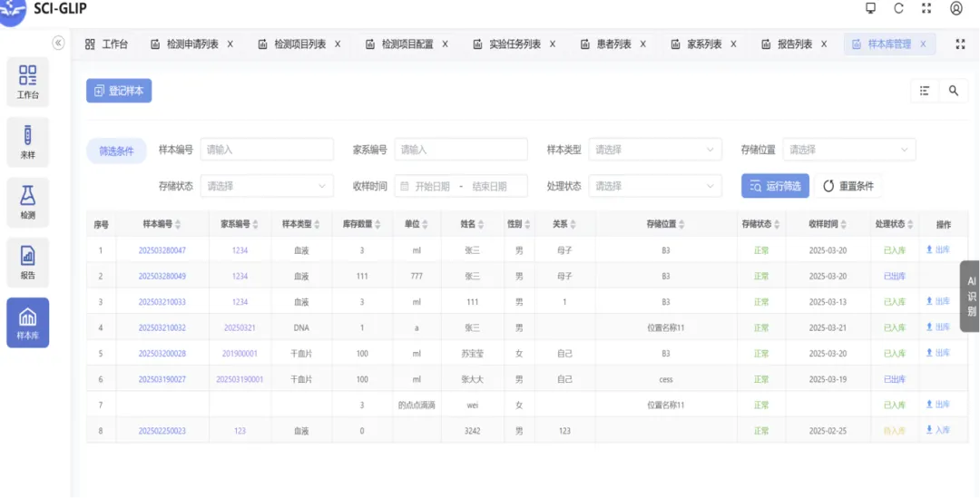Image resolution: width=980 pixels, height=498 pixels.
Task: Click the 重置条件 button
Action: pyautogui.click(x=848, y=186)
